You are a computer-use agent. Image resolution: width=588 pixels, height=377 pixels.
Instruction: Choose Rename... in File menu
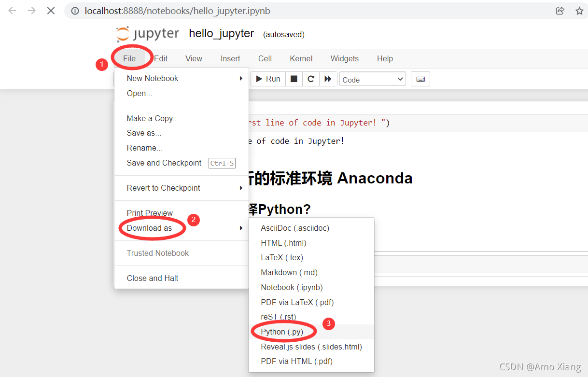click(182, 148)
